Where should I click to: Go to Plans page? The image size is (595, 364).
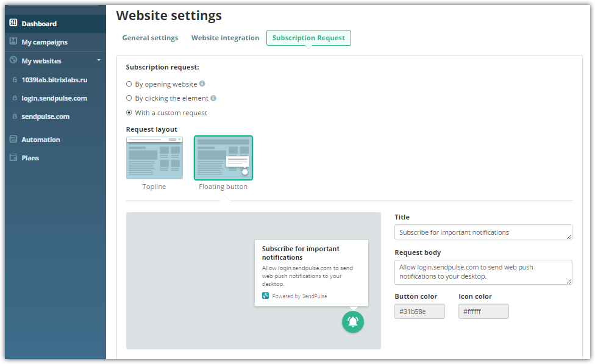(x=30, y=158)
